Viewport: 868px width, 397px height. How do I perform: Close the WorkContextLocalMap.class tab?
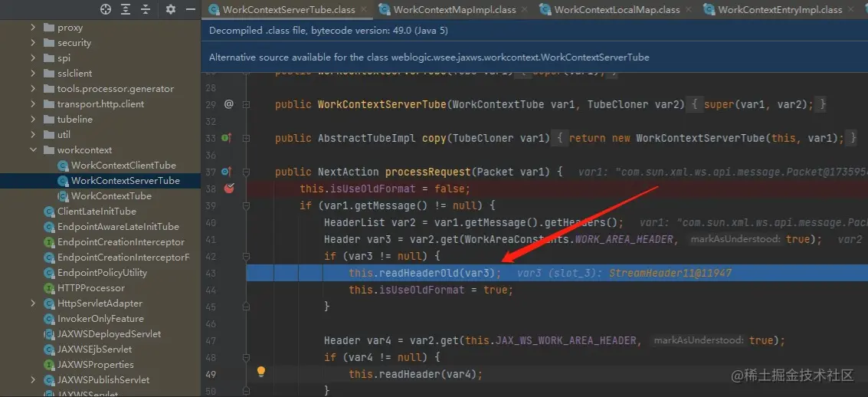689,9
